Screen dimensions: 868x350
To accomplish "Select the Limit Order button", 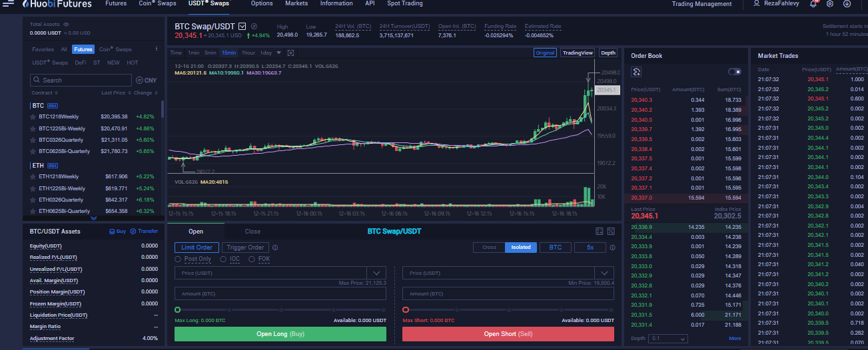I will tap(197, 248).
